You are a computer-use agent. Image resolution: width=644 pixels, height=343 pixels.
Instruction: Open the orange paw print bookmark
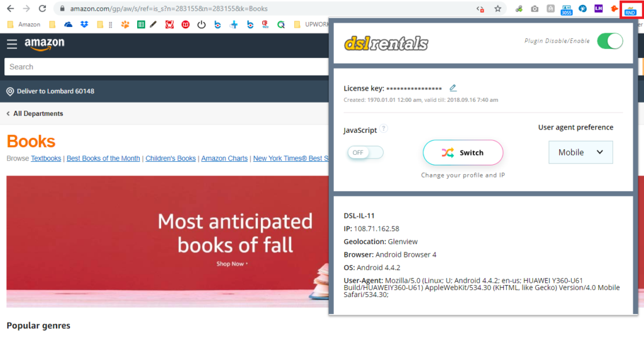point(125,25)
